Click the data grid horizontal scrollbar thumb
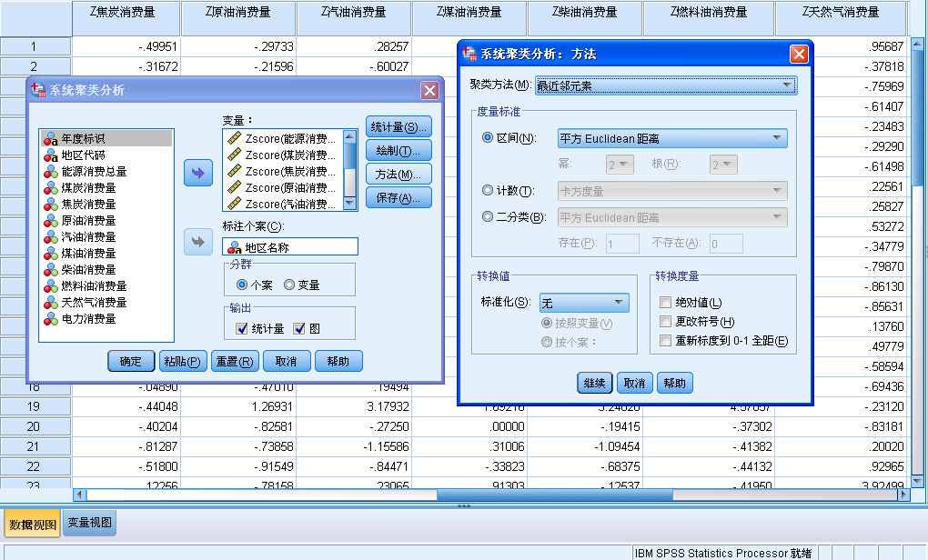Viewport: 928px width, 560px height. click(555, 495)
